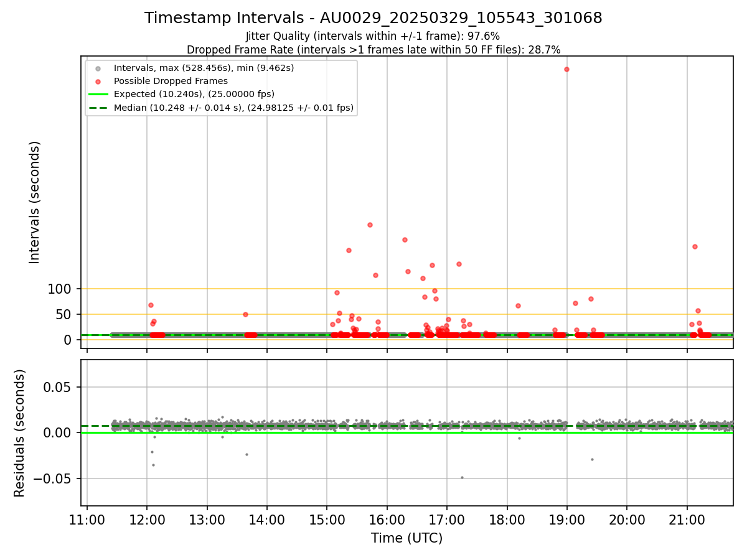Click the x-axis tick label '15:00'
Image resolution: width=747 pixels, height=560 pixels.
click(327, 519)
